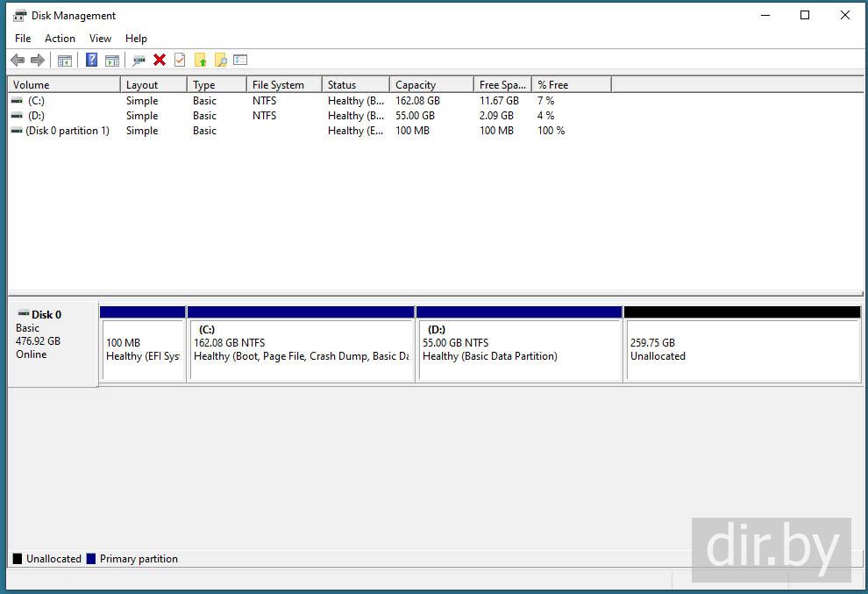Click the red X Delete icon
This screenshot has height=594, width=868.
click(x=160, y=60)
